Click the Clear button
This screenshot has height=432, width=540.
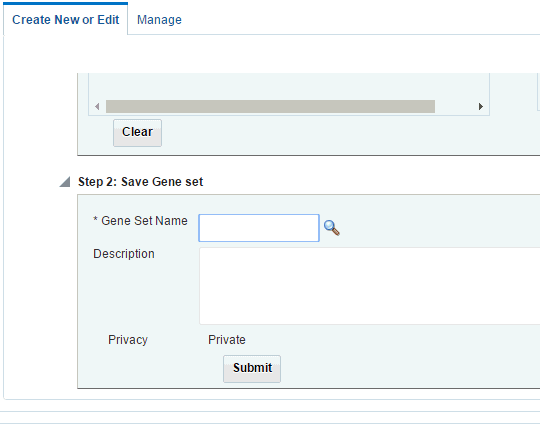pos(137,133)
